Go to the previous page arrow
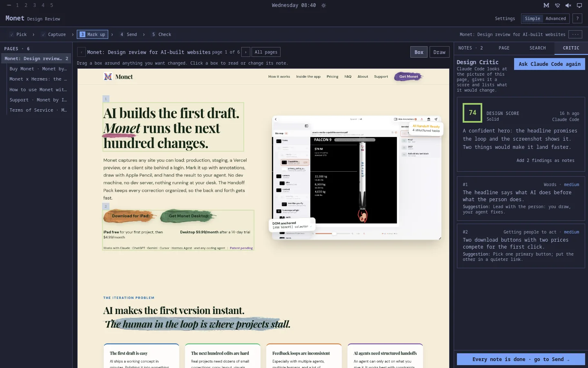588x368 pixels. (81, 52)
